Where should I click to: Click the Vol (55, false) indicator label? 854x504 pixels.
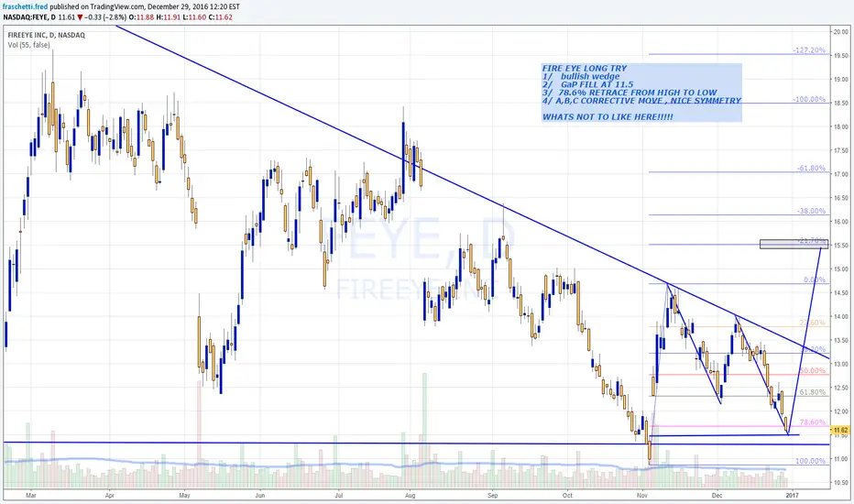pos(29,45)
